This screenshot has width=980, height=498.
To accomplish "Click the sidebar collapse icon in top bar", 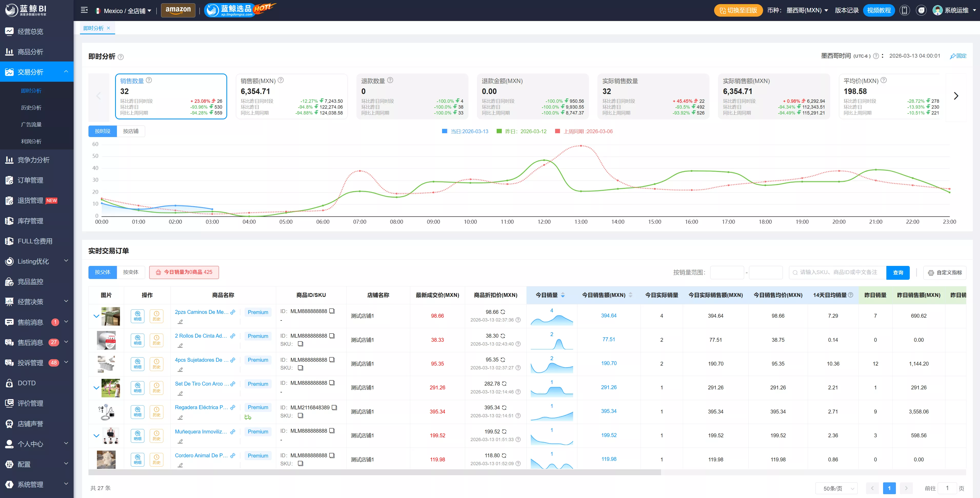I will click(84, 10).
